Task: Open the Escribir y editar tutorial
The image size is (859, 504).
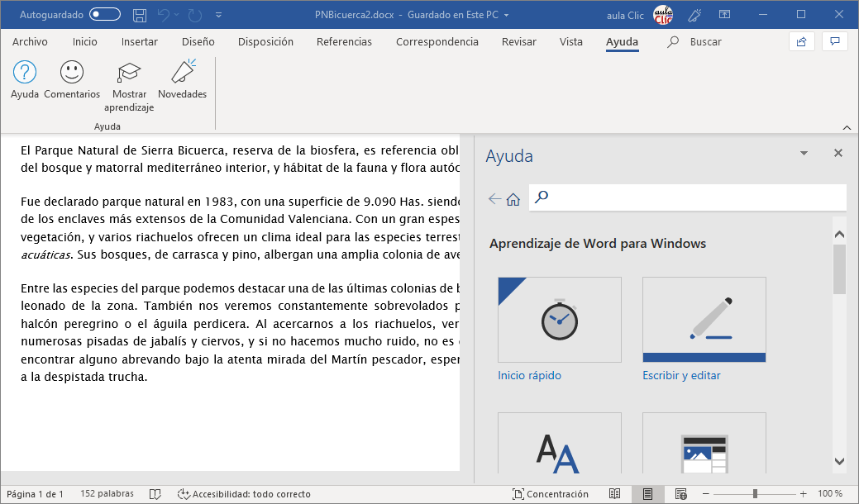Action: click(x=704, y=320)
